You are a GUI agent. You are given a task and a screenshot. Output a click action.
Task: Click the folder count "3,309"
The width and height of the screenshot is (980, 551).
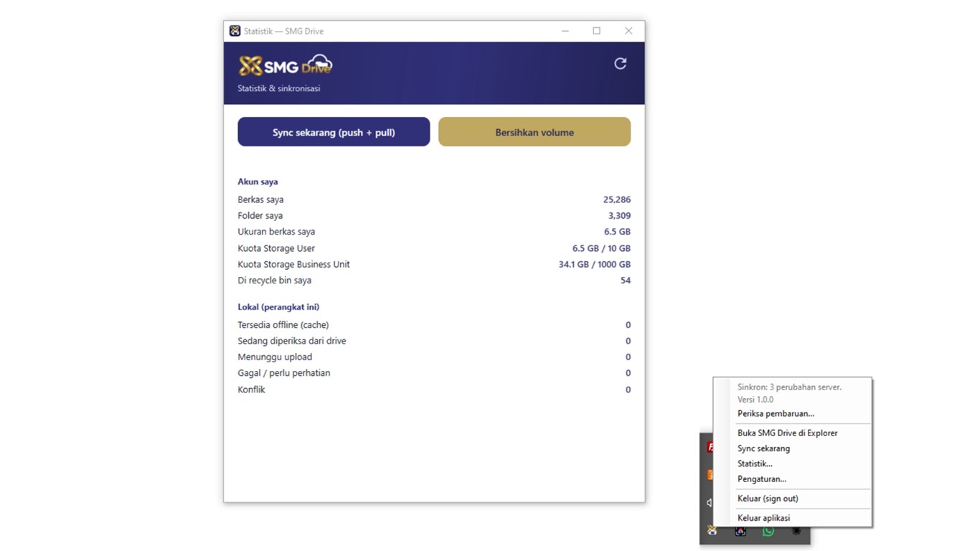click(619, 215)
